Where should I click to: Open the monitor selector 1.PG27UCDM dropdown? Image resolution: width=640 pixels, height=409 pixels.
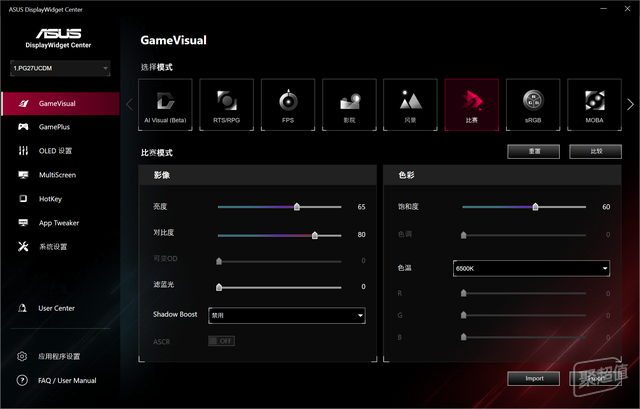coord(60,68)
